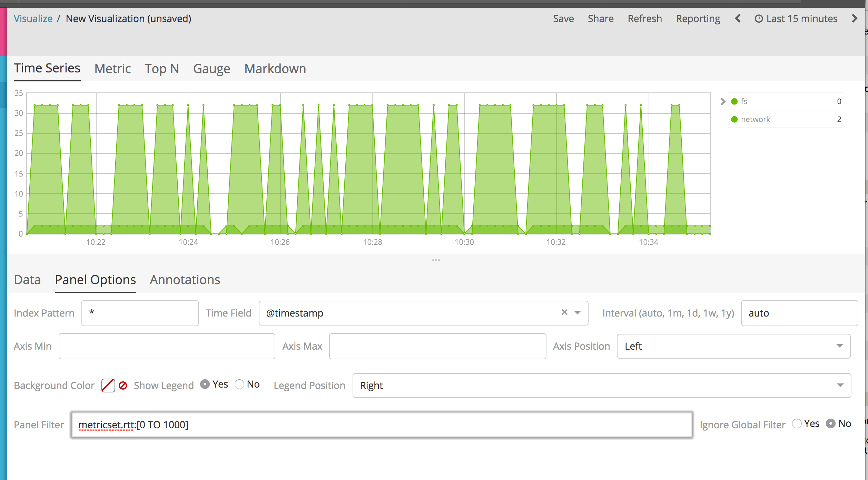Click the network legend green dot
This screenshot has height=480, width=868.
[734, 119]
